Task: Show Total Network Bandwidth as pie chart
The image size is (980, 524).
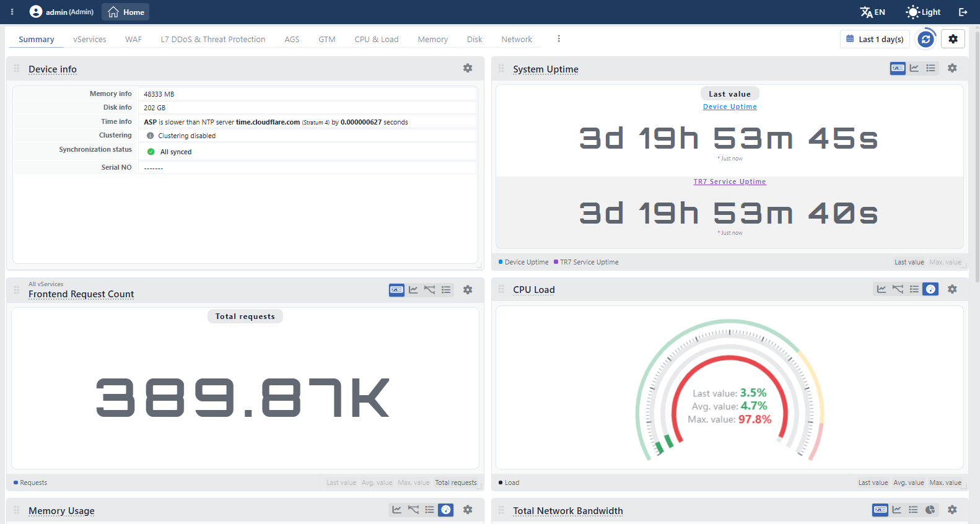Action: point(930,510)
